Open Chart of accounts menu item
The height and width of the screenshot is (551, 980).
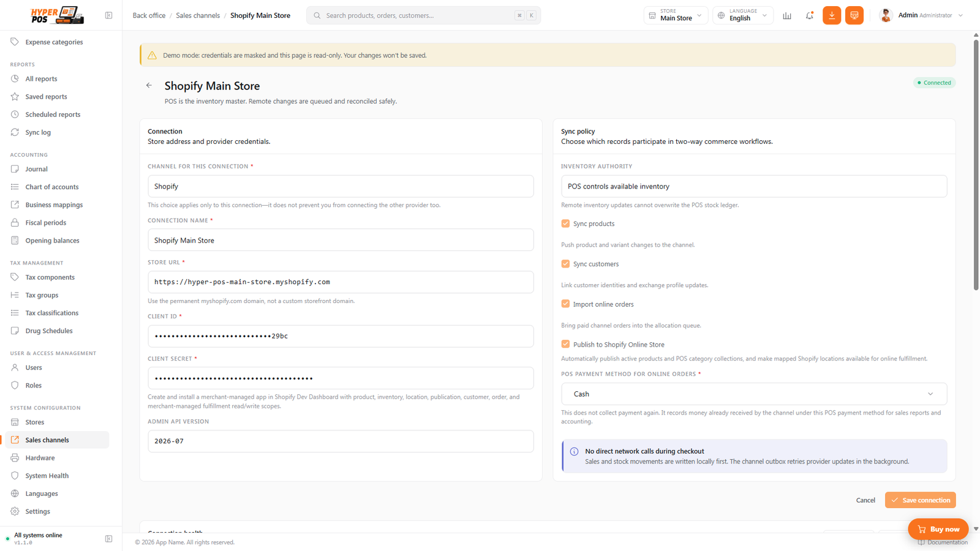[x=57, y=187]
